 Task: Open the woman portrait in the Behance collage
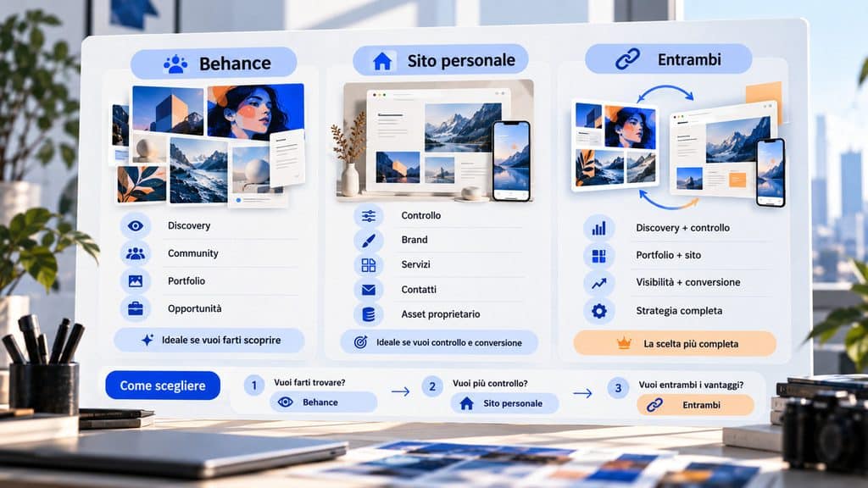pyautogui.click(x=255, y=111)
